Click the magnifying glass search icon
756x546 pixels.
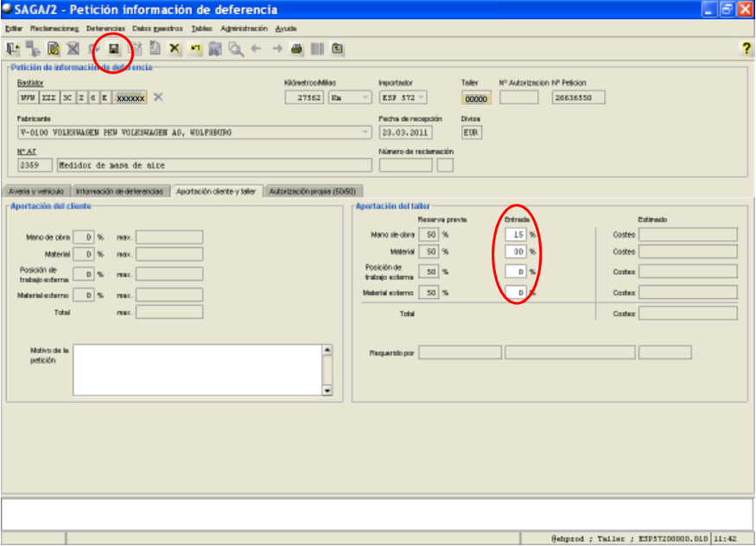click(236, 48)
